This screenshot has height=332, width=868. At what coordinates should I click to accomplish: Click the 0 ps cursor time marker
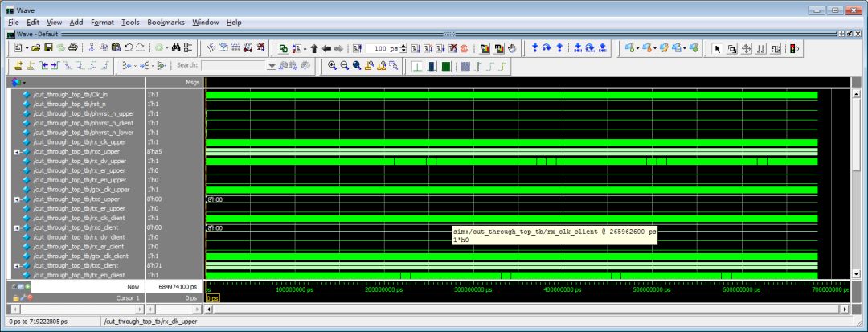pos(212,298)
